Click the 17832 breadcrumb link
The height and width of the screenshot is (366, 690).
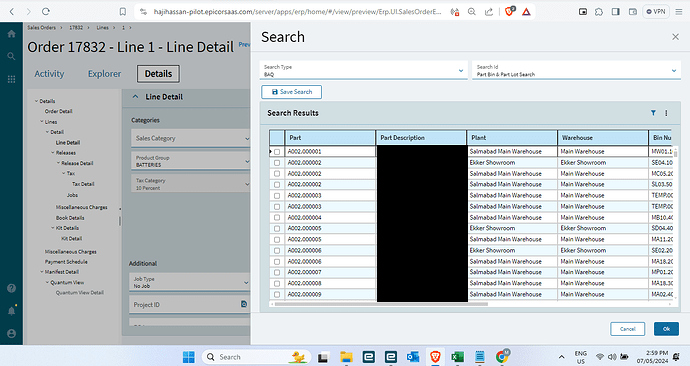point(76,27)
